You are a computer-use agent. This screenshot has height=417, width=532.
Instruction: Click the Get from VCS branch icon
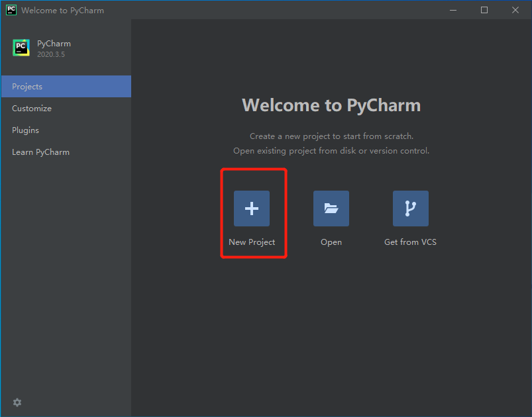tap(411, 208)
